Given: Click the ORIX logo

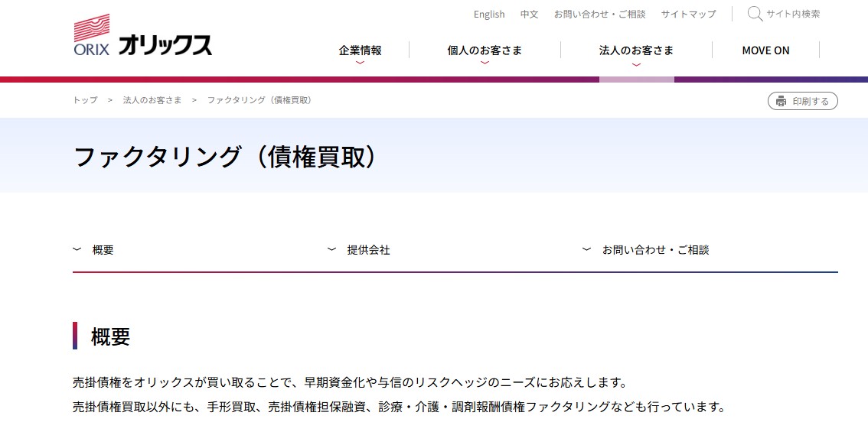Looking at the screenshot, I should (143, 35).
